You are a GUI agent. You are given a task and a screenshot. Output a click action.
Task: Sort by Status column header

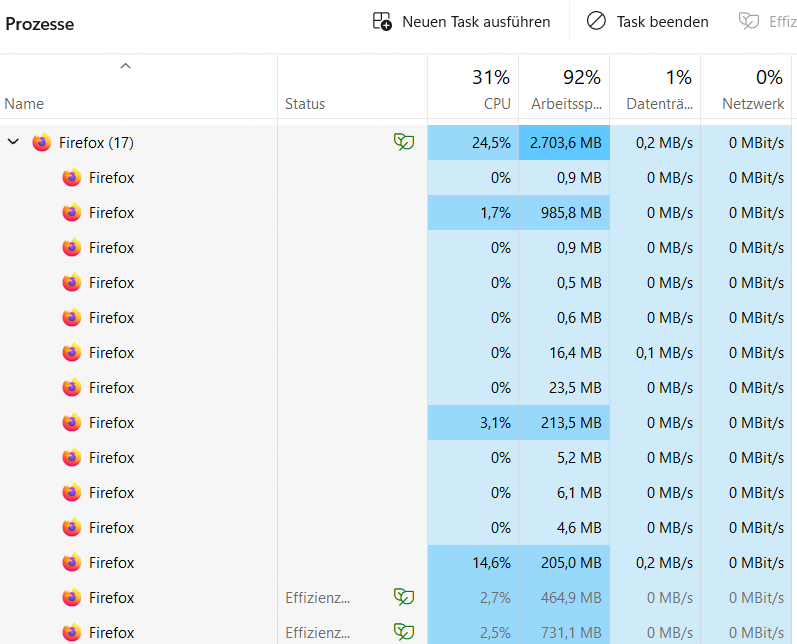(x=353, y=87)
